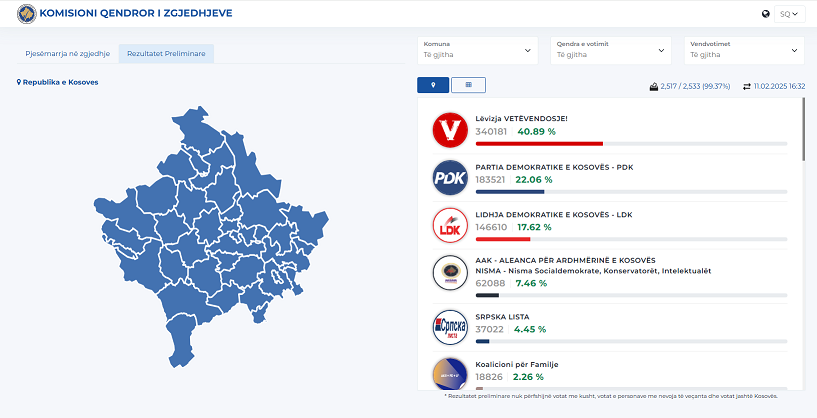Image resolution: width=817 pixels, height=418 pixels.
Task: Click the Srpska Lista logo
Action: [x=450, y=327]
